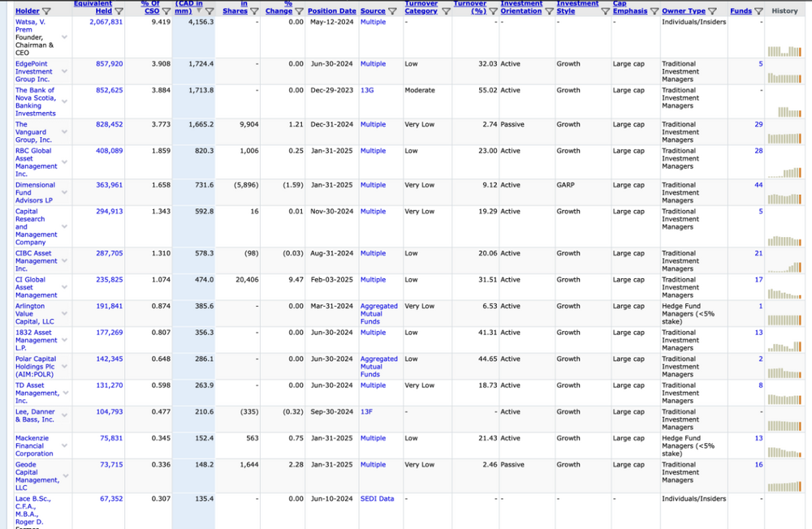Open the 2,067,831 shares held link
812x529 pixels.
click(x=106, y=22)
